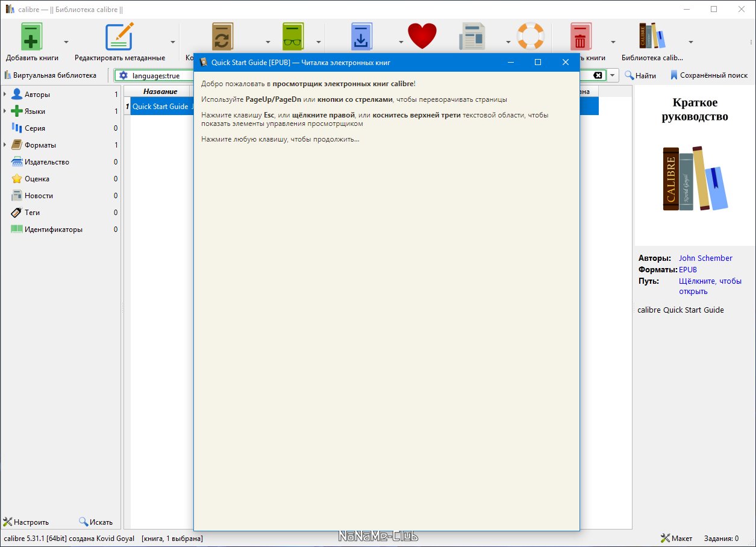Select the Оценка category label
756x547 pixels.
pos(37,179)
